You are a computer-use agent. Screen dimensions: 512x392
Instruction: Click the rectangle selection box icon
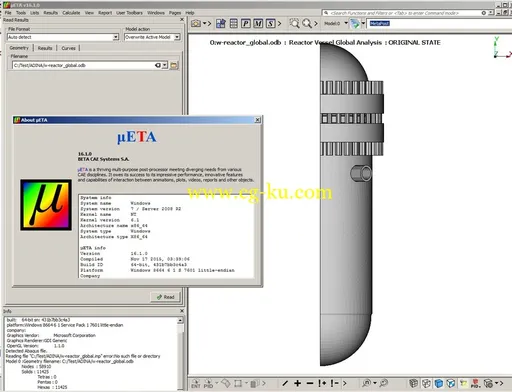[238, 383]
